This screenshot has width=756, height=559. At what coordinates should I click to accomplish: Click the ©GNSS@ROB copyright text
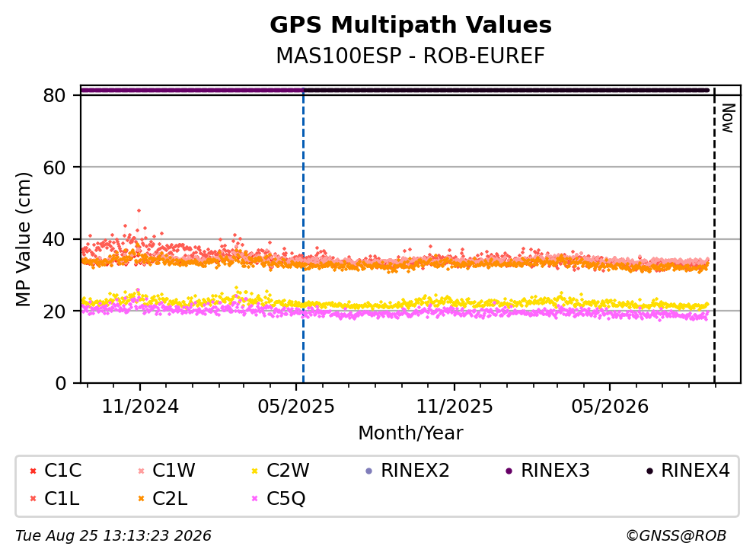(676, 536)
